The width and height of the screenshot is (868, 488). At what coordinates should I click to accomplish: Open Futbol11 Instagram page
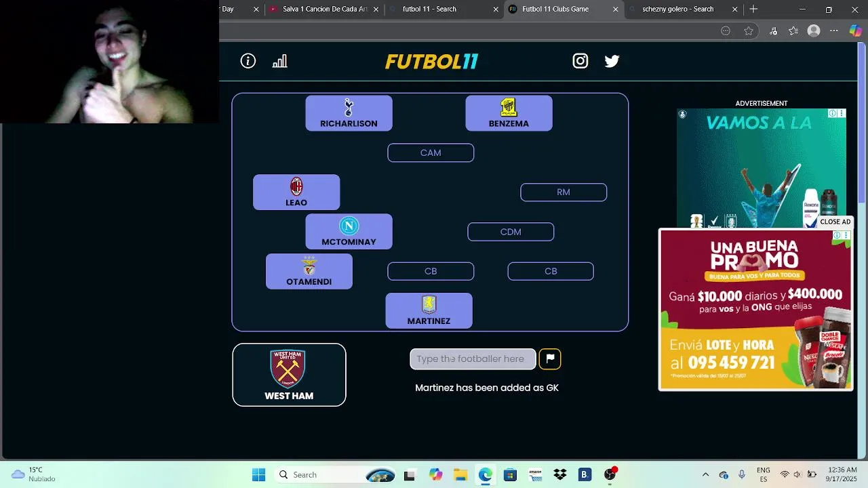click(x=580, y=61)
